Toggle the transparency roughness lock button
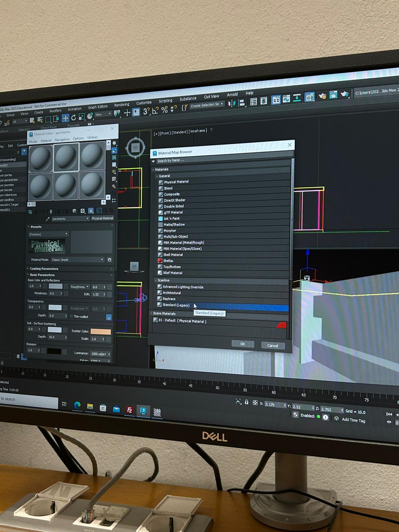Screen dimensions: 399x532 (109, 317)
